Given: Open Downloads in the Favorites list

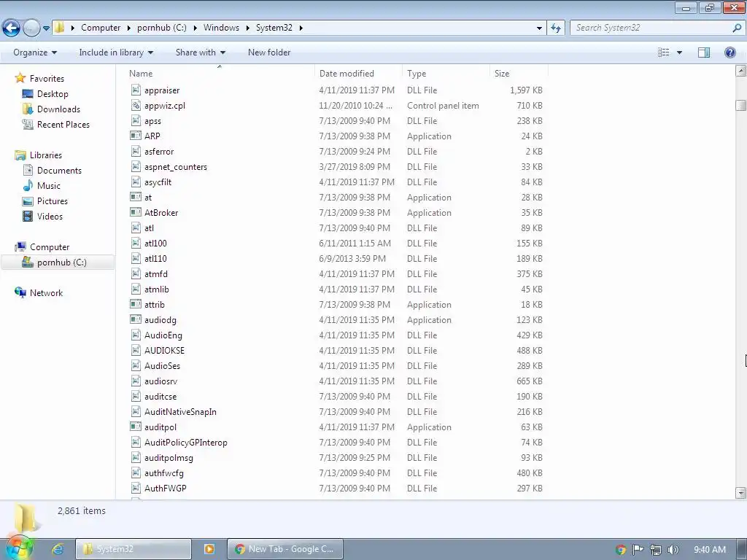Looking at the screenshot, I should click(58, 109).
